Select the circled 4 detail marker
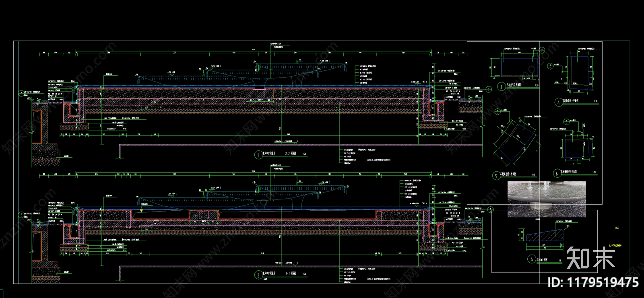 (558, 102)
